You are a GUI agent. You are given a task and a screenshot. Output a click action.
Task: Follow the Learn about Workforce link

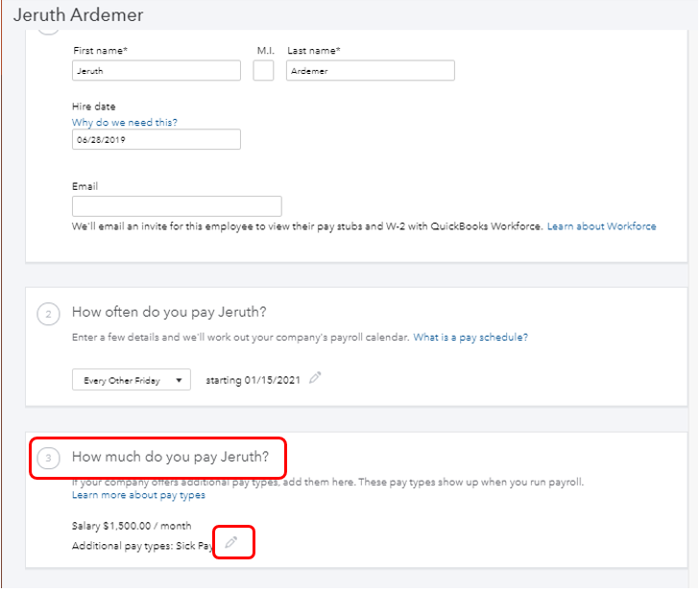(602, 226)
